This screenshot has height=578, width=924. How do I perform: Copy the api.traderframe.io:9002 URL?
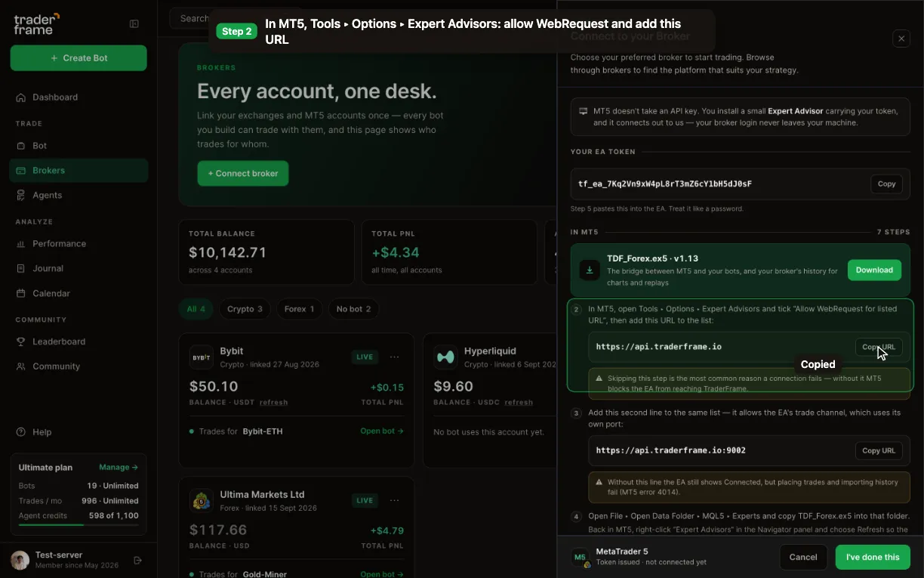point(879,450)
